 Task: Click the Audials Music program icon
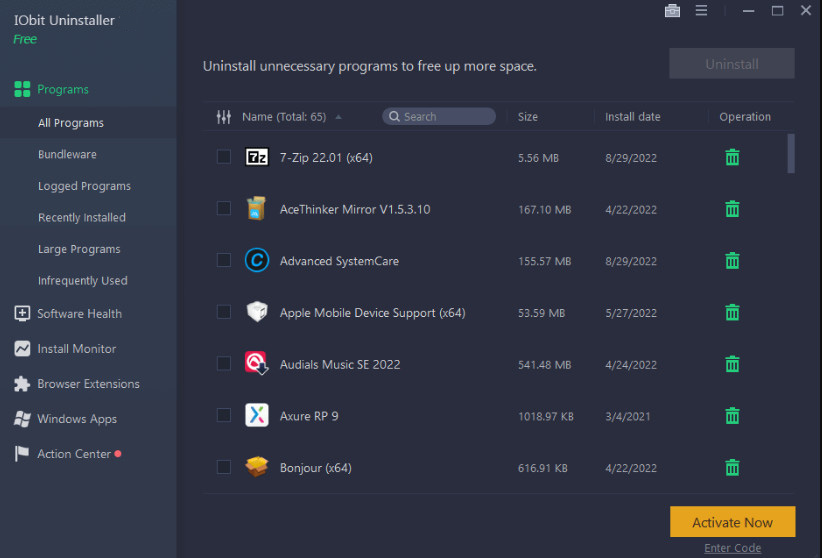[x=256, y=363]
